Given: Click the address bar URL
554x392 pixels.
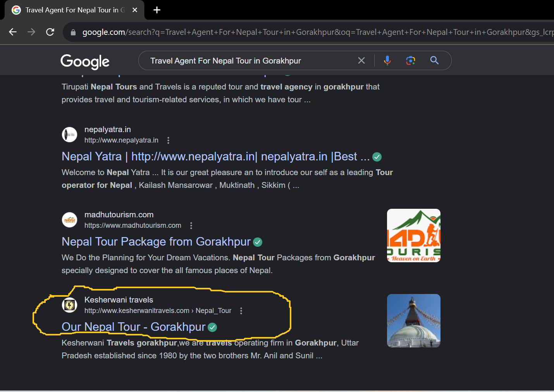Looking at the screenshot, I should coord(317,32).
